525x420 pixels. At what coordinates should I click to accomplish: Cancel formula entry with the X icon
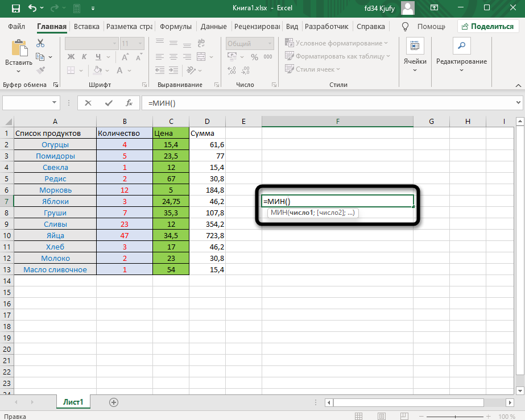point(88,103)
